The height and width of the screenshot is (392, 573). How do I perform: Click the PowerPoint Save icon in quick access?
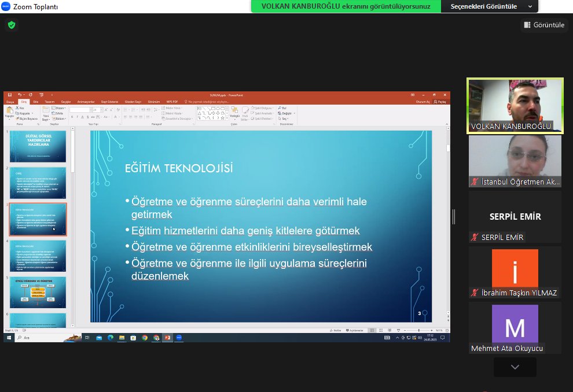point(10,95)
